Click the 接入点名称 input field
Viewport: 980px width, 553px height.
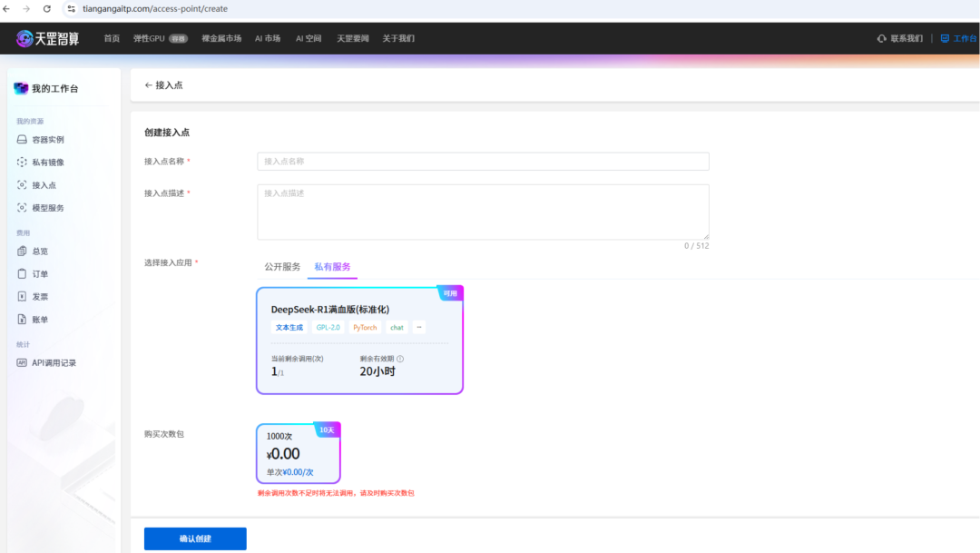click(x=483, y=162)
